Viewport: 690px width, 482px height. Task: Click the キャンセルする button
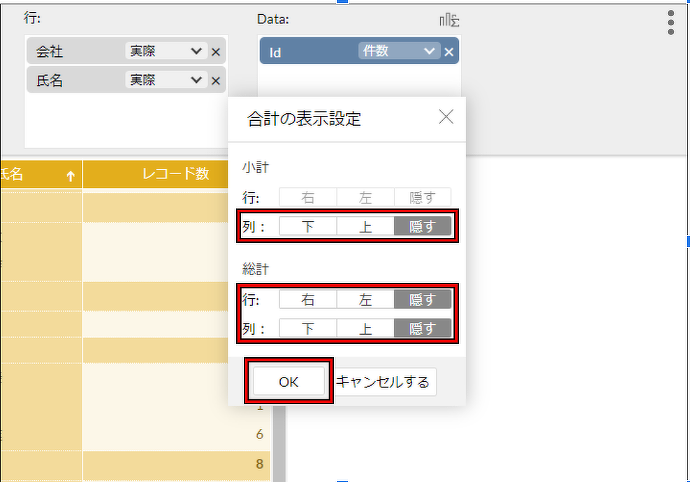pyautogui.click(x=383, y=381)
